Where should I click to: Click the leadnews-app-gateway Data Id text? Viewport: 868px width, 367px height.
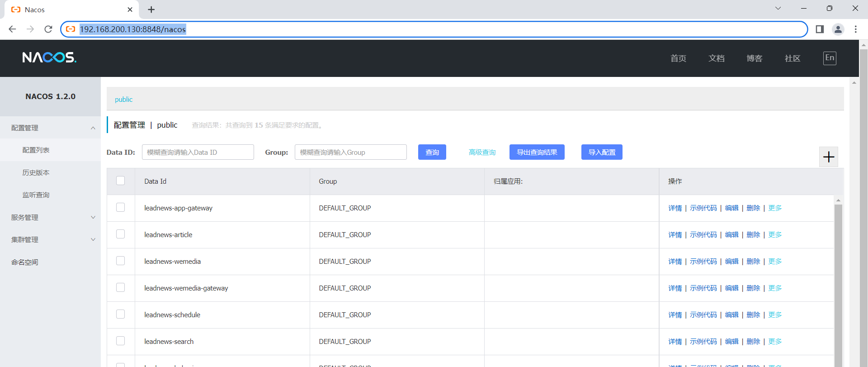point(178,208)
